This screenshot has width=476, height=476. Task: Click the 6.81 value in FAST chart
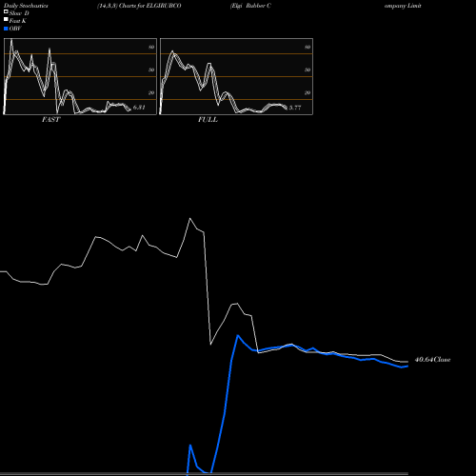139,108
